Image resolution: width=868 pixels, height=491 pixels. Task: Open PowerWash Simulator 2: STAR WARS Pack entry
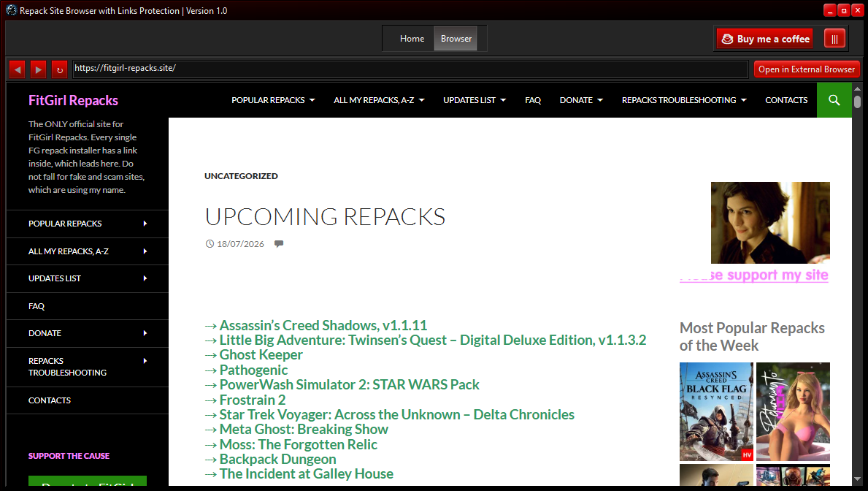349,384
